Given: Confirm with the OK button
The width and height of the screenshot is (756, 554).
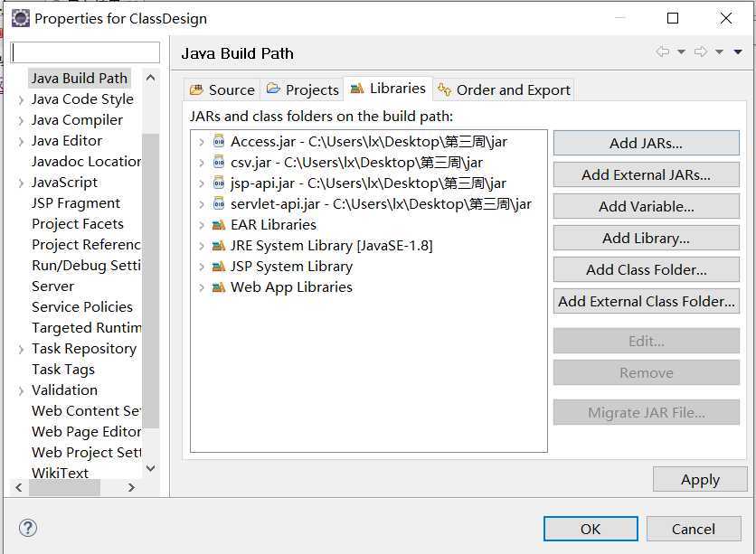Looking at the screenshot, I should tap(591, 529).
